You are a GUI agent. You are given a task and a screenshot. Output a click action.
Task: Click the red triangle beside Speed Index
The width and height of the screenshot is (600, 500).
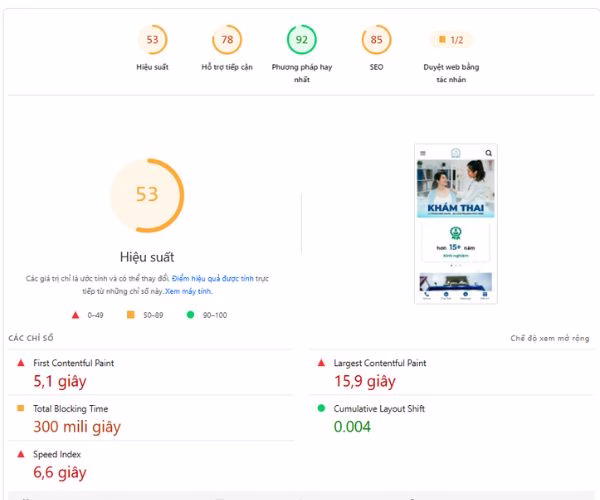[x=21, y=454]
